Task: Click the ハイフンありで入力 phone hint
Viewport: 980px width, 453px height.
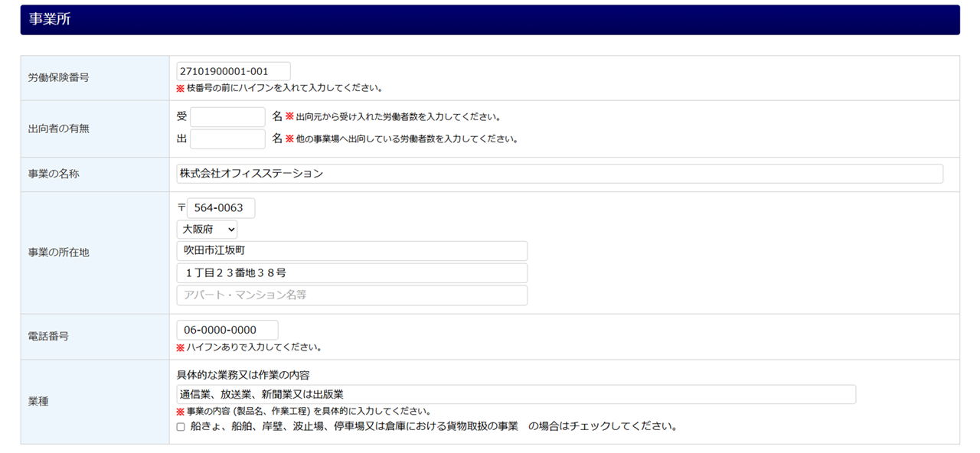Action: click(x=249, y=347)
